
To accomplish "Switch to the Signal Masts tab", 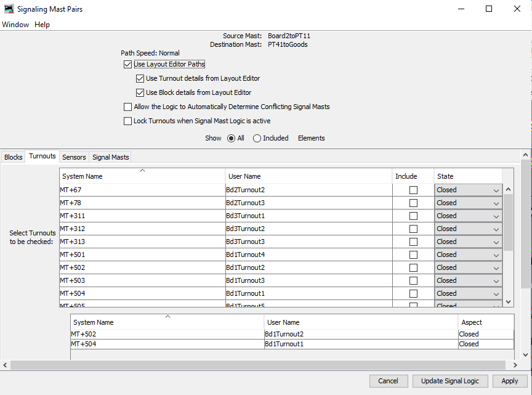I will (x=111, y=157).
